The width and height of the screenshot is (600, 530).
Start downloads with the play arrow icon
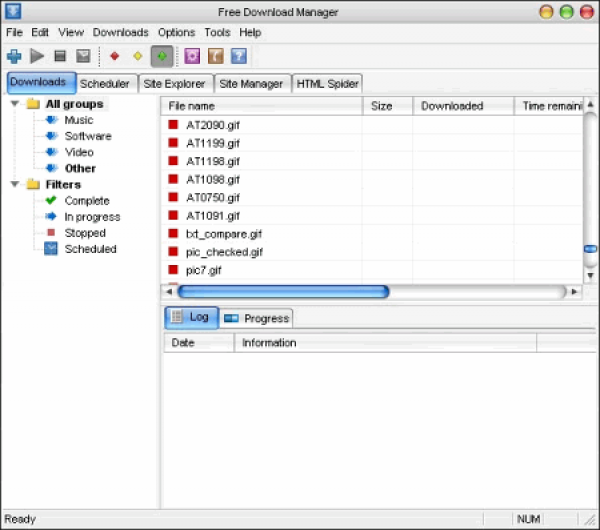[x=37, y=56]
